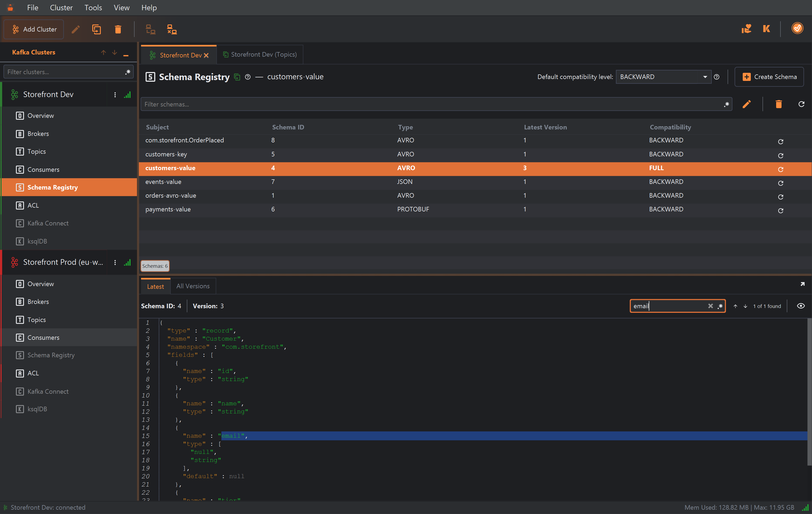Viewport: 812px width, 514px height.
Task: Edit cluster with the toolbar pencil icon
Action: click(75, 29)
